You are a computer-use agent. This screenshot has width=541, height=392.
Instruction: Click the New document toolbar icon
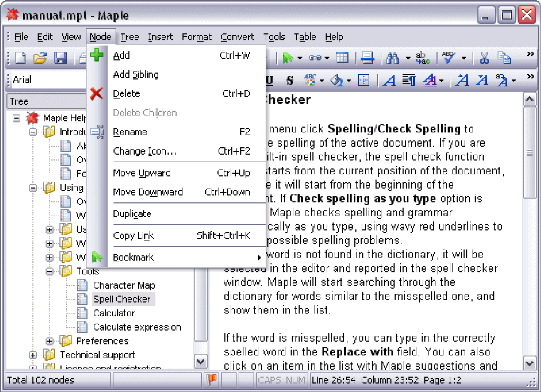coord(20,58)
